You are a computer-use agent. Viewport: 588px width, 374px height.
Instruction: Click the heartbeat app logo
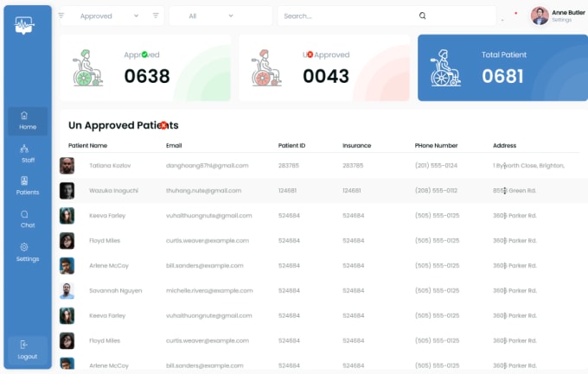pos(24,26)
